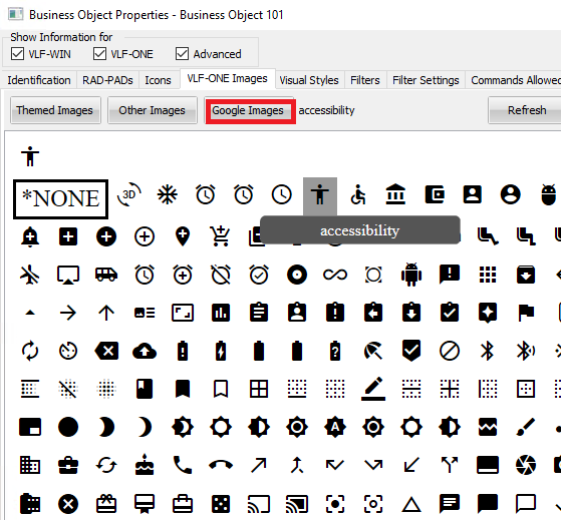Screen dimensions: 562x521
Task: Pick the Android robot icon
Action: tap(411, 275)
